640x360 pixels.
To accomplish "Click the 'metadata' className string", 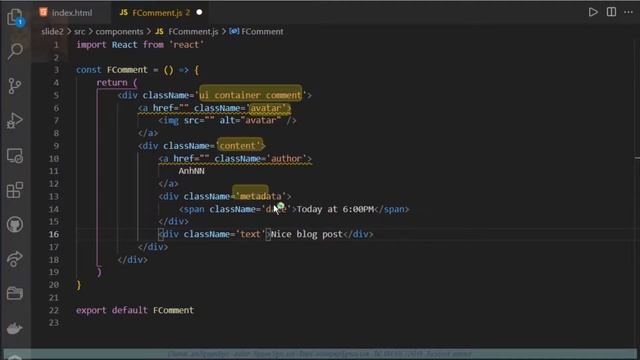I will pyautogui.click(x=261, y=196).
